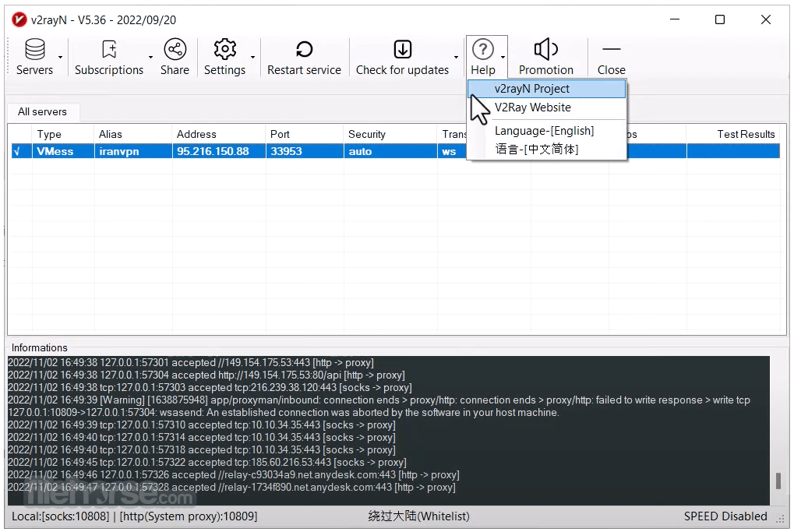This screenshot has width=794, height=532.
Task: Click the 149.154.175.53:80/api log line
Action: click(206, 375)
